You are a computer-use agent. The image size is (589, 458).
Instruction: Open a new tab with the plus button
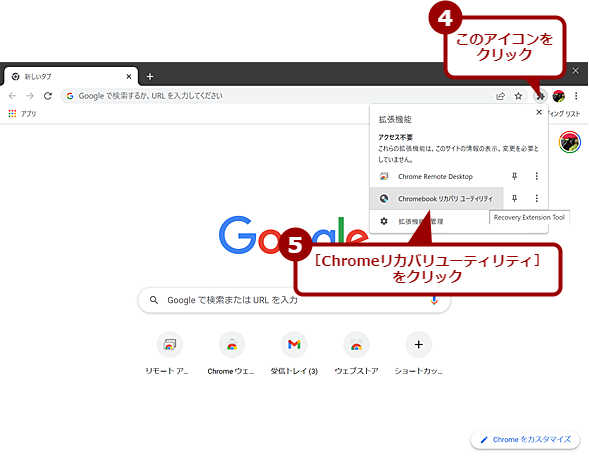(150, 77)
